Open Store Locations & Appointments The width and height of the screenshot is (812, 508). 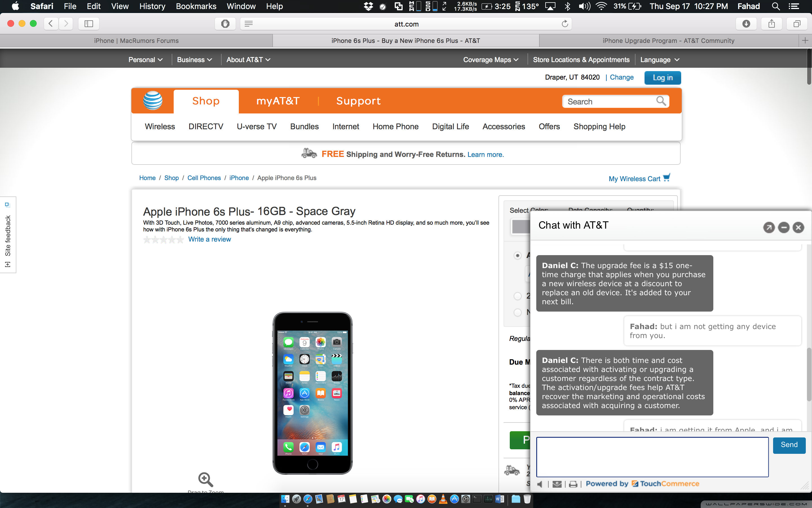(581, 60)
